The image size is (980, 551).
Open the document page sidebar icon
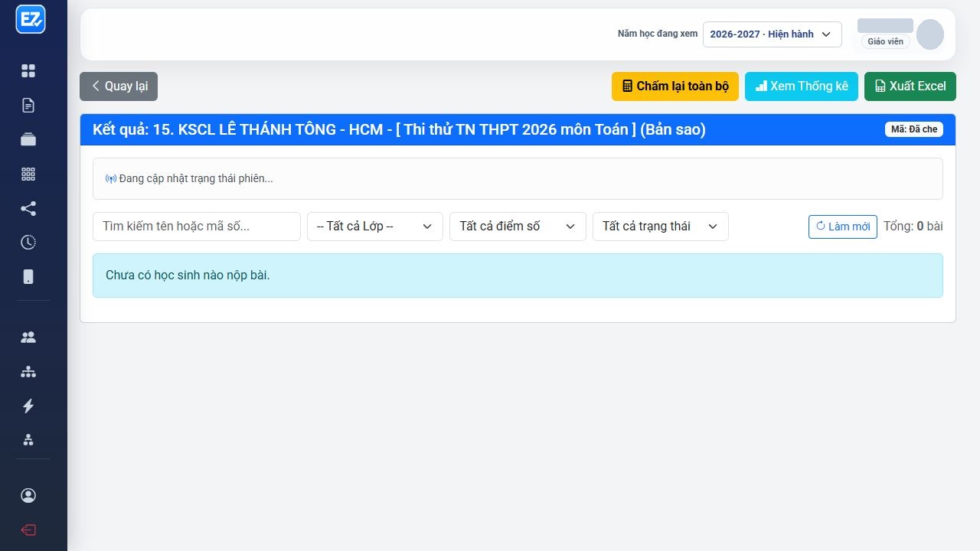[x=28, y=106]
